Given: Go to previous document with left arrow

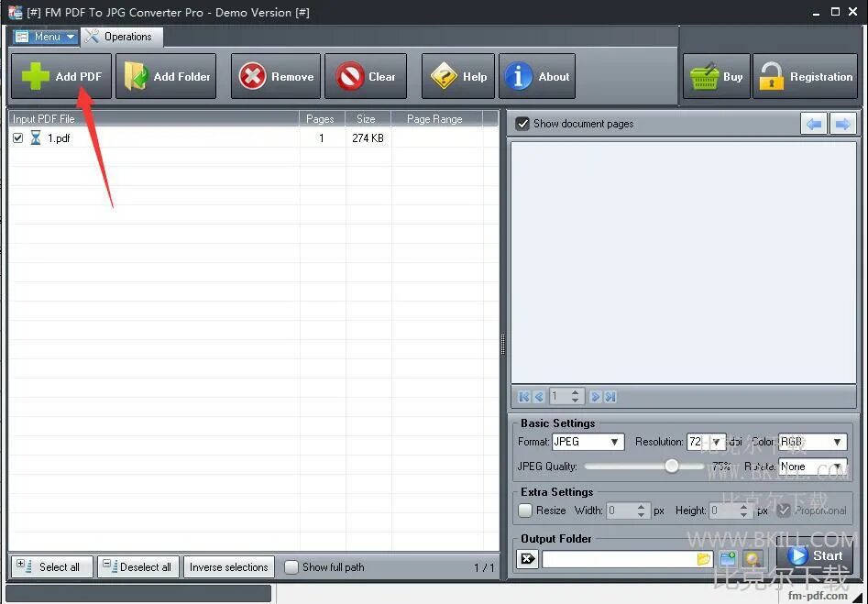Looking at the screenshot, I should click(814, 124).
